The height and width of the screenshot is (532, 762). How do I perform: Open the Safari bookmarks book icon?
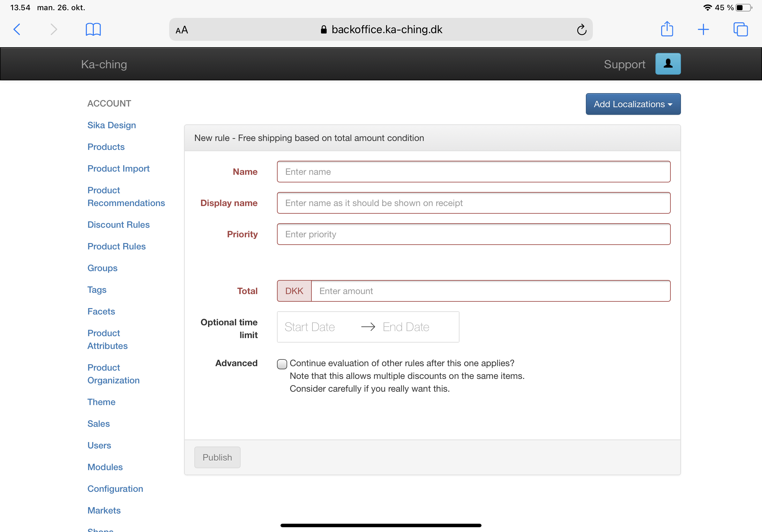point(93,30)
